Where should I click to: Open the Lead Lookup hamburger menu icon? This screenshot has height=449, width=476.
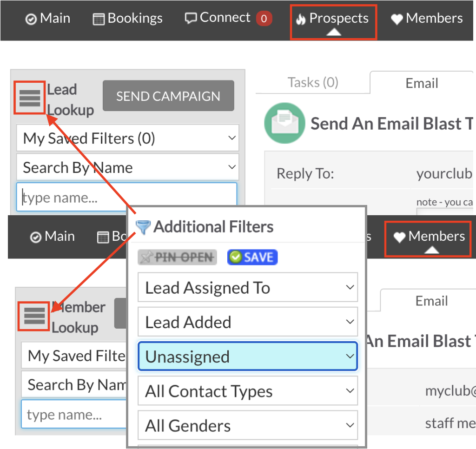29,98
